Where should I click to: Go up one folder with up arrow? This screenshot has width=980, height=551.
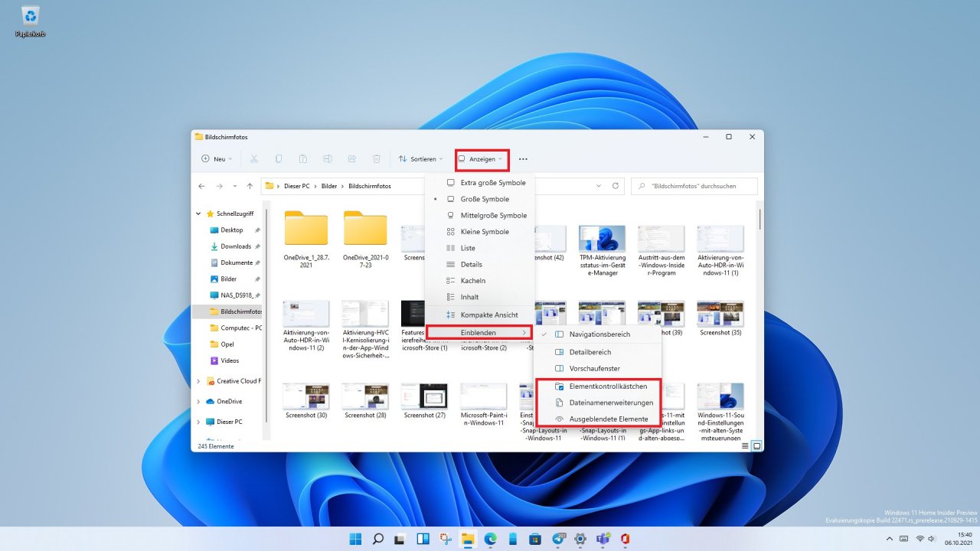pyautogui.click(x=250, y=186)
